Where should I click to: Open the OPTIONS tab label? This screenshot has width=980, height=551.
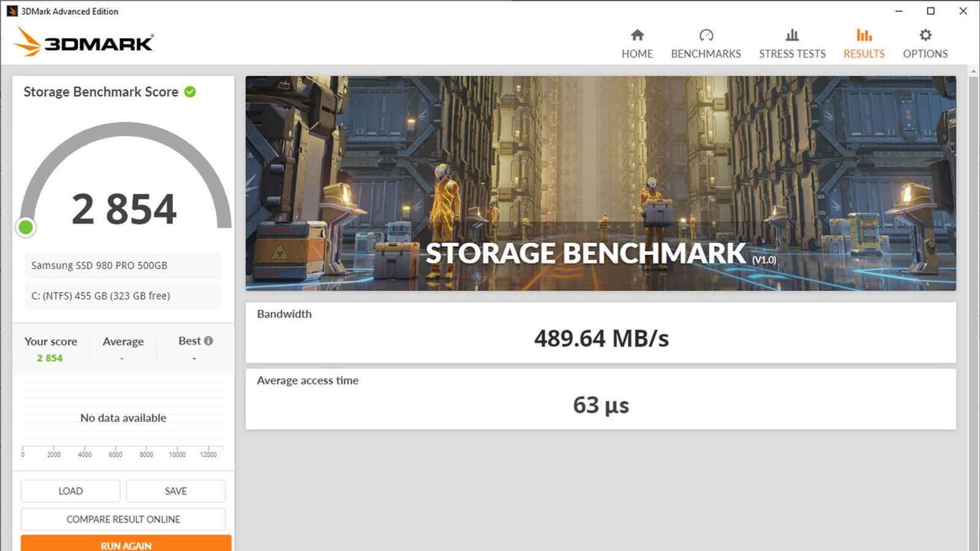point(925,54)
